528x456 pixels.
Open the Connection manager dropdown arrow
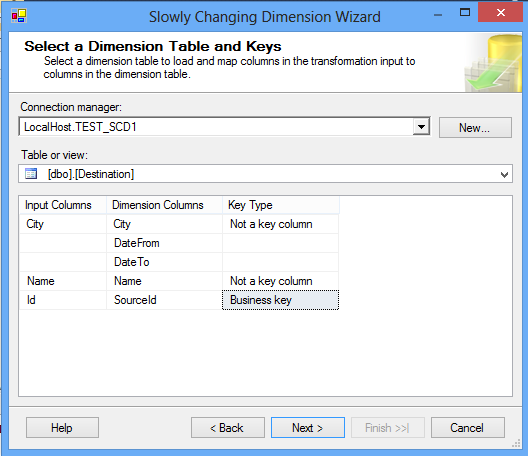[421, 127]
